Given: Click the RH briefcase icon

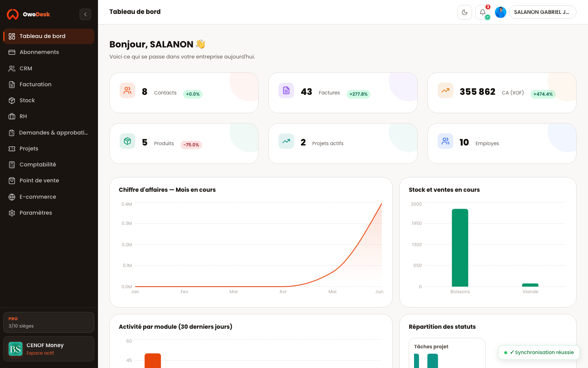Looking at the screenshot, I should coord(12,117).
